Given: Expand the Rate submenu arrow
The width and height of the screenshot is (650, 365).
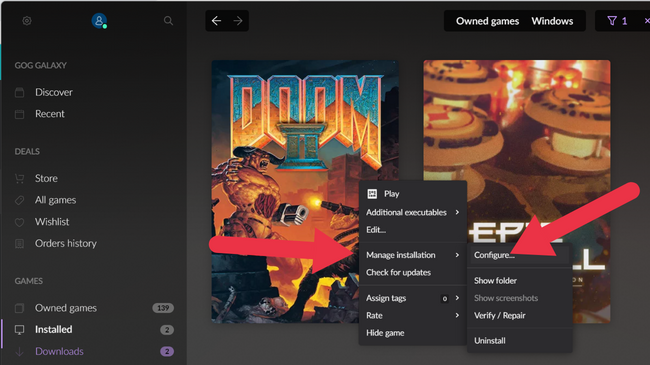Looking at the screenshot, I should [x=457, y=315].
